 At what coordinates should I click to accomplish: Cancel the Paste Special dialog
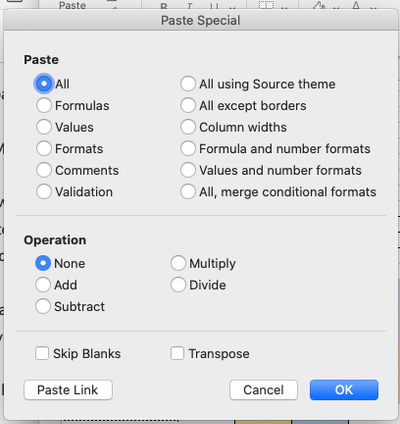(263, 390)
